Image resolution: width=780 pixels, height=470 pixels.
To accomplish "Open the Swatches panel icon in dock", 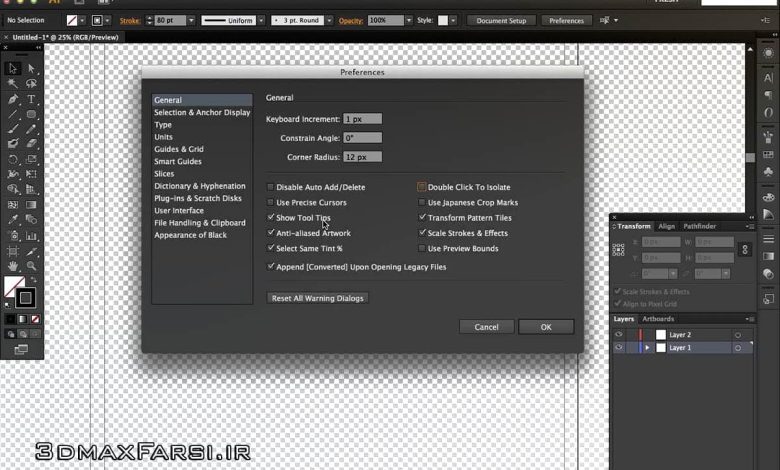I will 769,155.
